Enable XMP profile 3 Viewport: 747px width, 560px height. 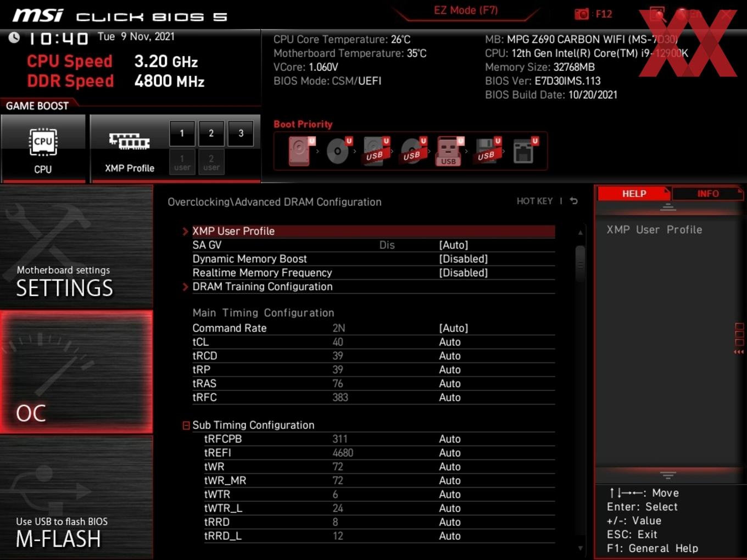tap(241, 133)
